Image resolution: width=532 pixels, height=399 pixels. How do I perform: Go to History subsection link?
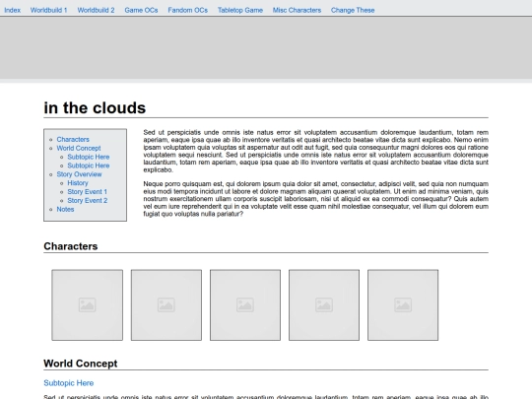click(x=78, y=183)
